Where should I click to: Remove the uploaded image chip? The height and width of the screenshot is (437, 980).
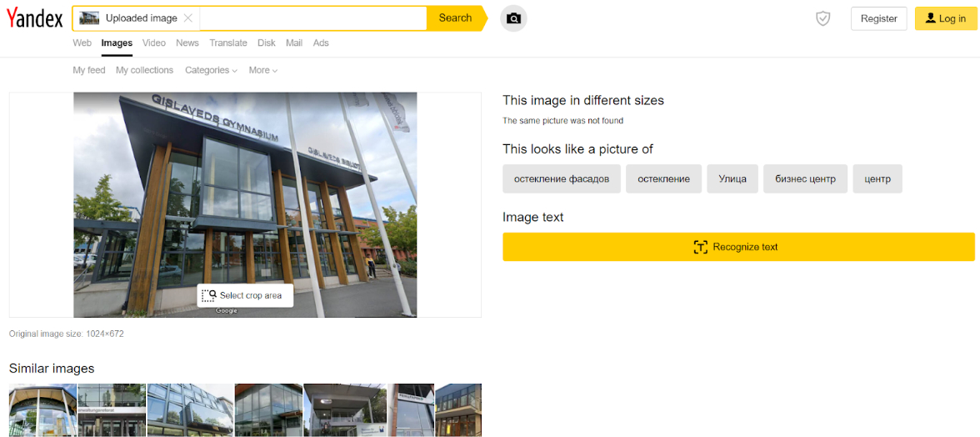188,18
